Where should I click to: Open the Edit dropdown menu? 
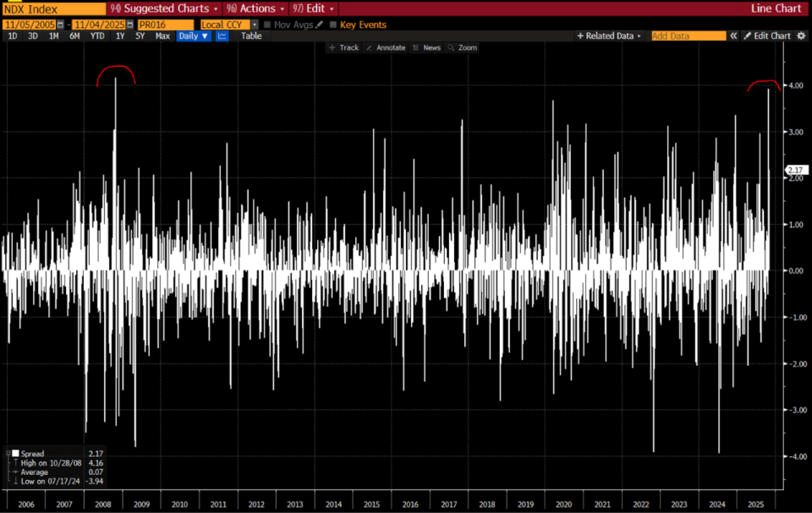(313, 8)
